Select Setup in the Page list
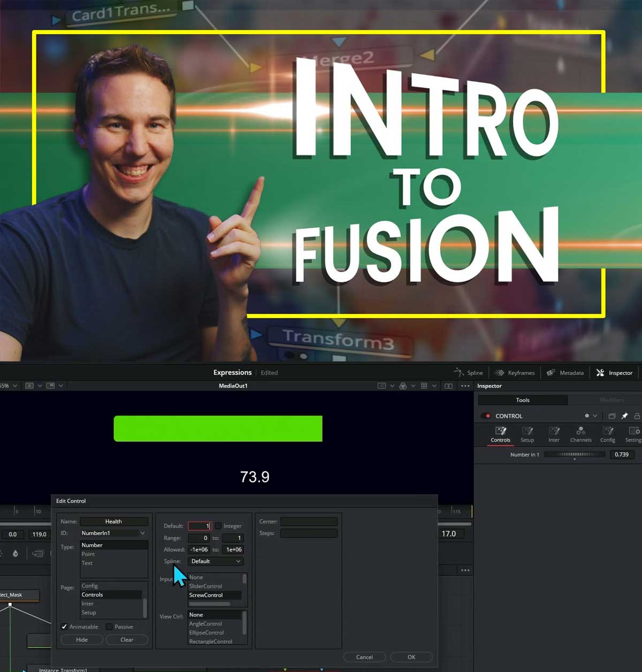Screen dimensions: 642x672 (111, 613)
